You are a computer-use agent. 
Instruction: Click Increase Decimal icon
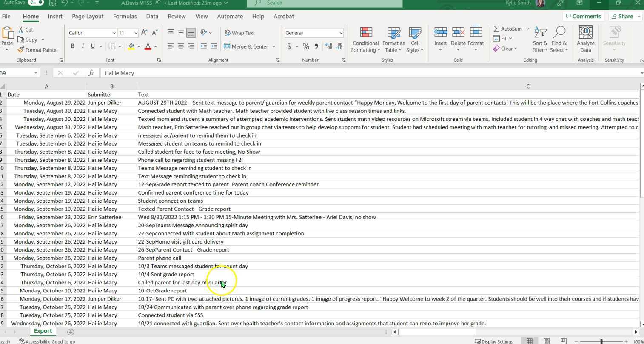(x=328, y=46)
